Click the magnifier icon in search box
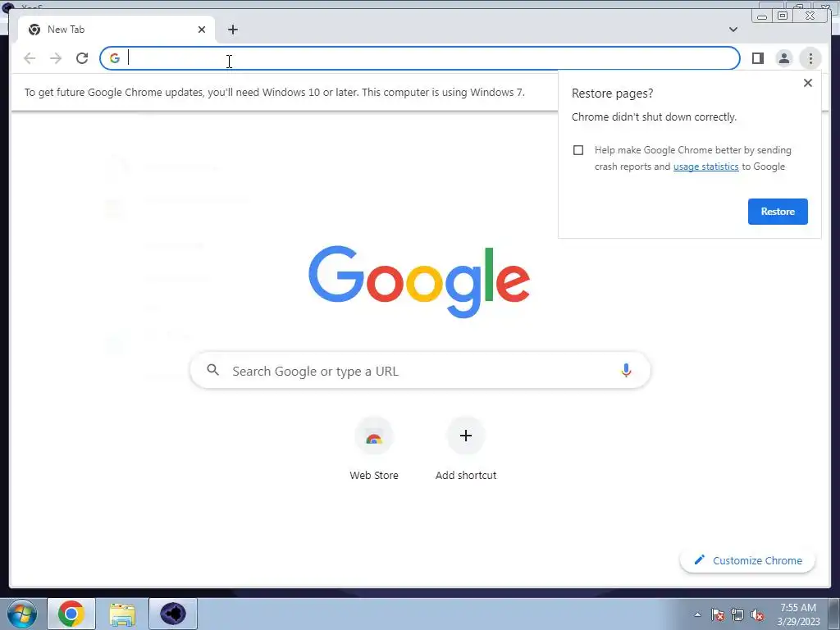Image resolution: width=840 pixels, height=630 pixels. point(212,370)
